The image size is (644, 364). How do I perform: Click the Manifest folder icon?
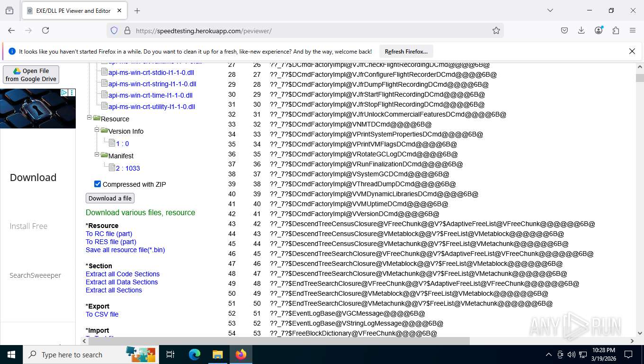click(x=104, y=155)
